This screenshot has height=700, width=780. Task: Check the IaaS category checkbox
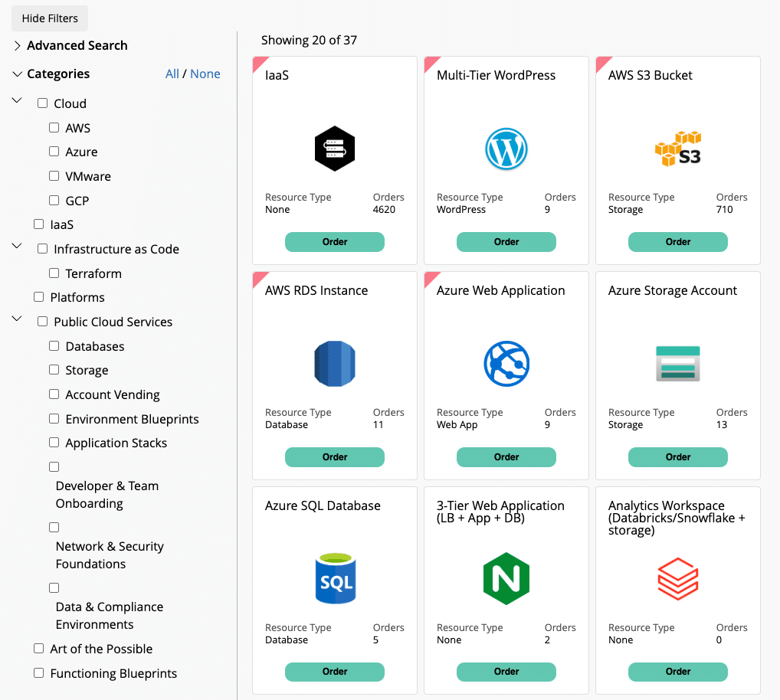[38, 224]
